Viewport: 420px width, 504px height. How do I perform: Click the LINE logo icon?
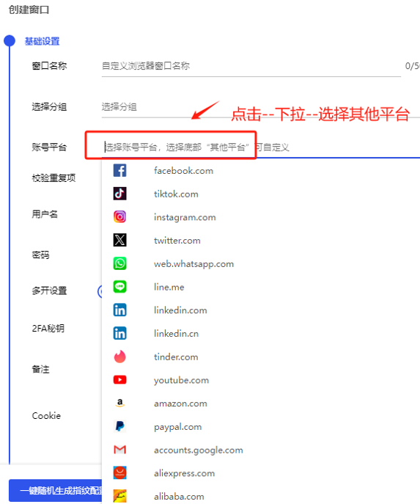[119, 287]
